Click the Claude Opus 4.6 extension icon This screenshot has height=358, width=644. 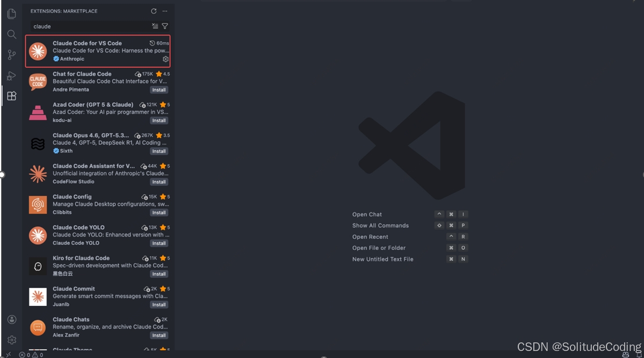point(38,143)
